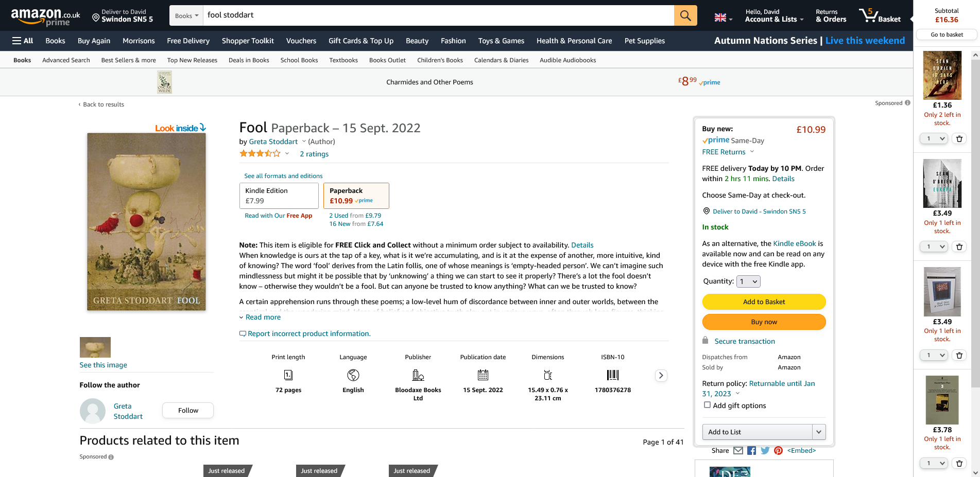
Task: Click the Fool book cover image
Action: click(146, 222)
